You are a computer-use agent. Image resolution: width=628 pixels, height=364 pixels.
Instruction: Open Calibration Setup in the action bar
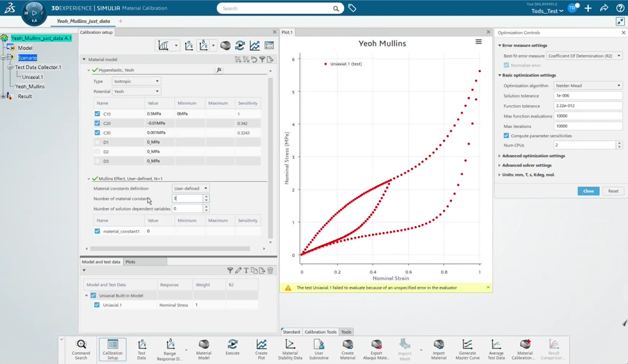point(113,349)
